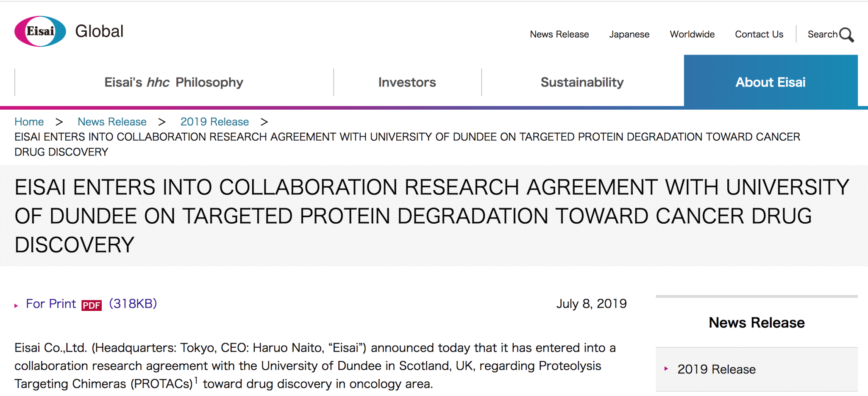This screenshot has height=396, width=868.
Task: Select 2019 Release in the News Release sidebar
Action: point(718,369)
